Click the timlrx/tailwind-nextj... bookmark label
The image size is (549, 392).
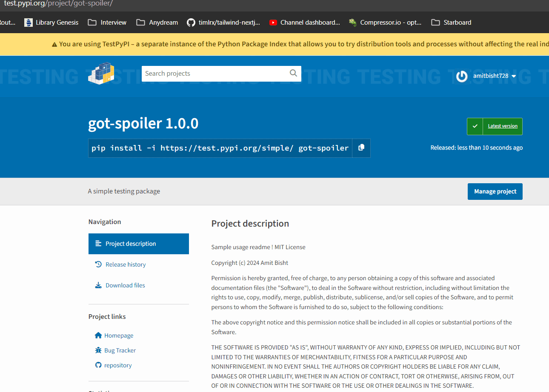(x=229, y=23)
